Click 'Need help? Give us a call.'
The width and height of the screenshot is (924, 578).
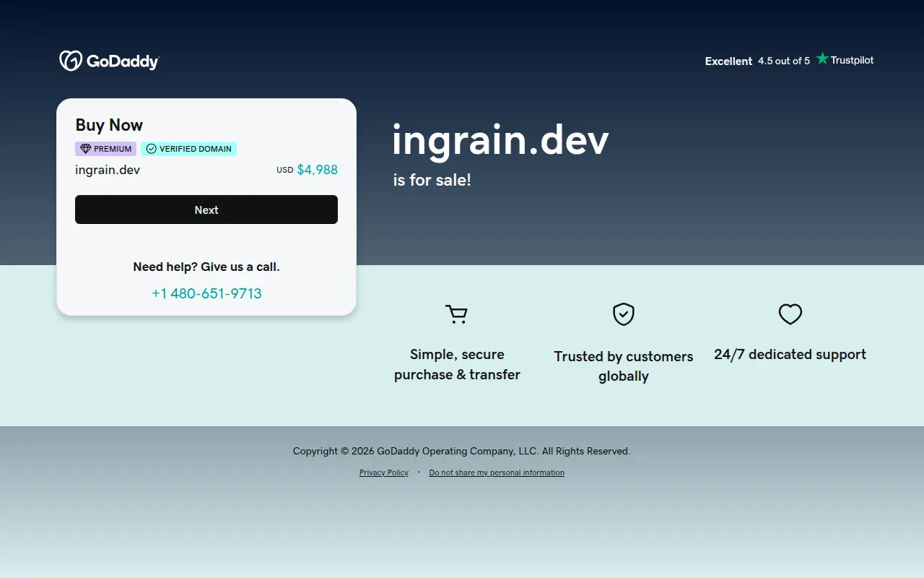(x=206, y=267)
